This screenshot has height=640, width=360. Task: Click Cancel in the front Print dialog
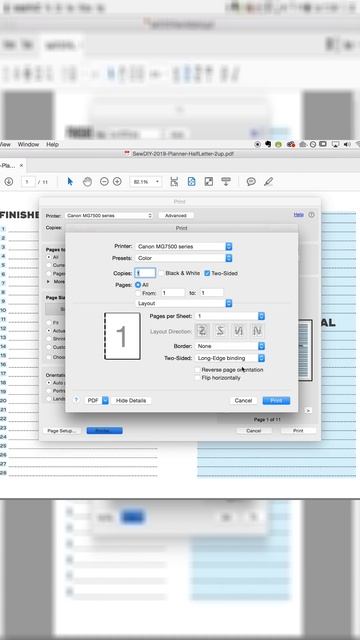(x=243, y=400)
